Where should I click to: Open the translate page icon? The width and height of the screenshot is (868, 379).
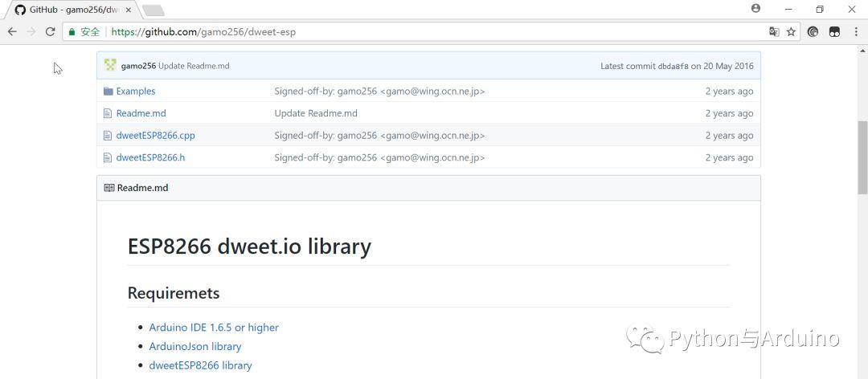(x=774, y=32)
